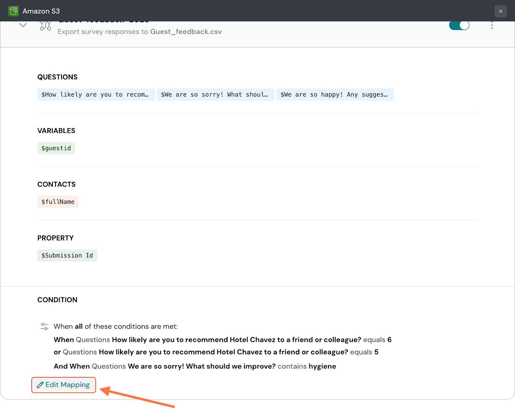Open the three-dot more options menu
This screenshot has width=515, height=420.
click(x=492, y=25)
